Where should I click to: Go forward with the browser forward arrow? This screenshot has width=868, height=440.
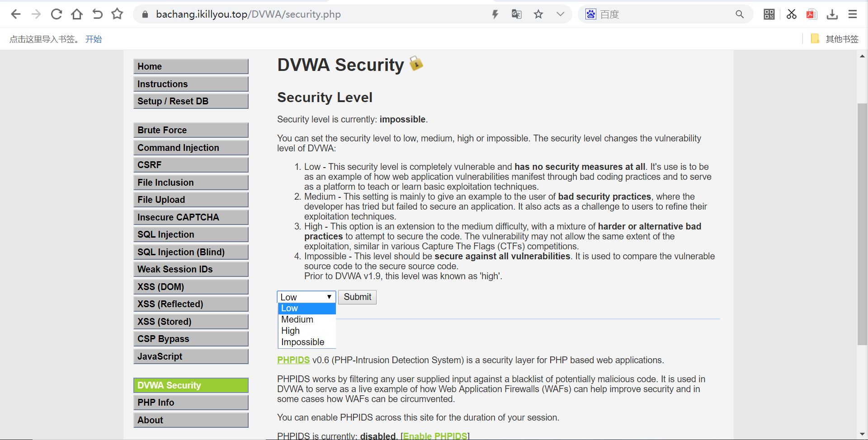[36, 14]
